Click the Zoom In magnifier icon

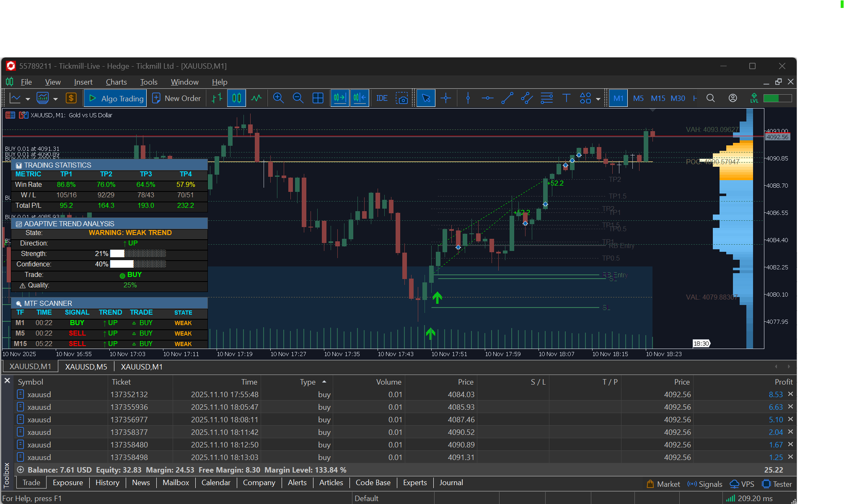[x=278, y=98]
